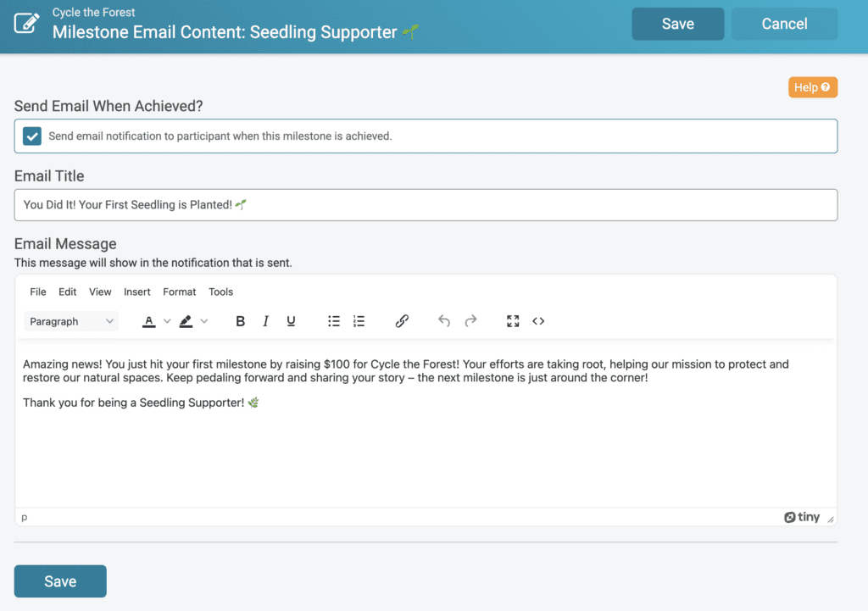
Task: Click the bottom Save button
Action: [x=60, y=581]
